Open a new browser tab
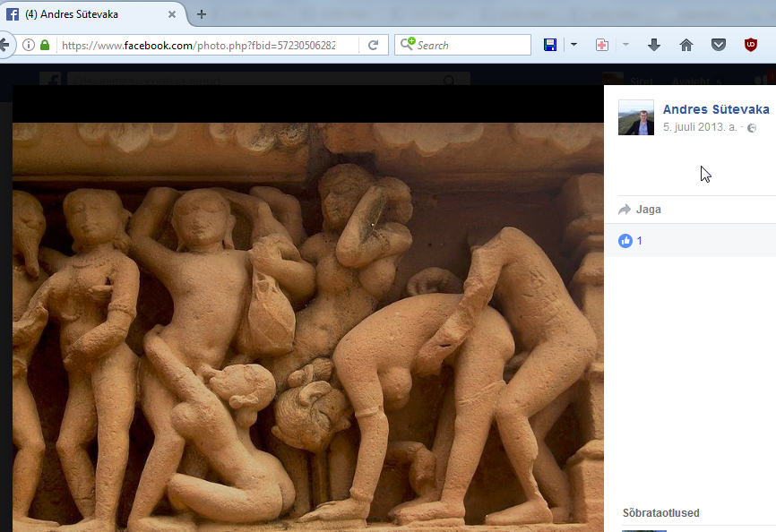The image size is (776, 532). click(201, 14)
